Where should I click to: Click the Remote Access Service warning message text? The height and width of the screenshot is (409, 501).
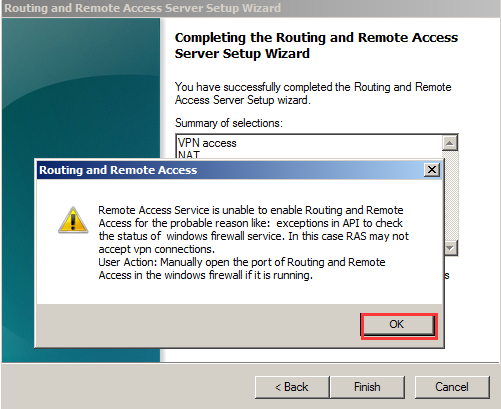tap(253, 229)
